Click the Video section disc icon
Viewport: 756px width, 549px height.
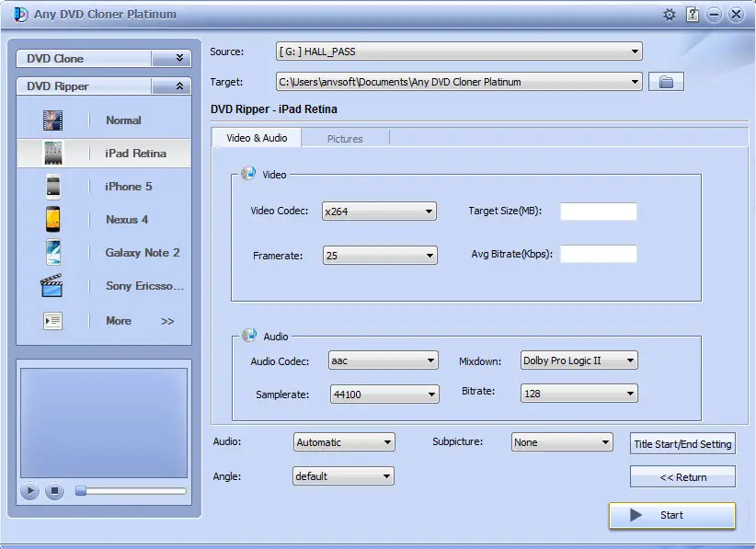point(248,174)
